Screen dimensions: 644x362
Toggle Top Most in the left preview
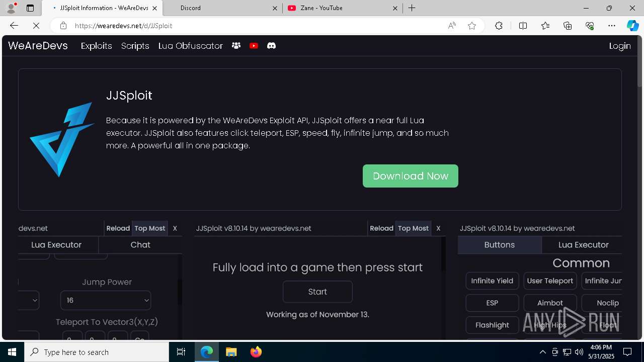pyautogui.click(x=149, y=228)
